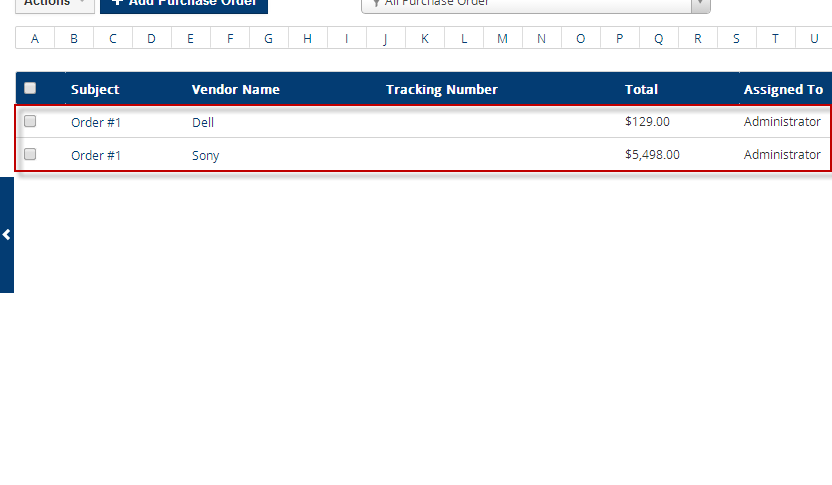
Task: Filter by letter A
Action: click(x=35, y=38)
